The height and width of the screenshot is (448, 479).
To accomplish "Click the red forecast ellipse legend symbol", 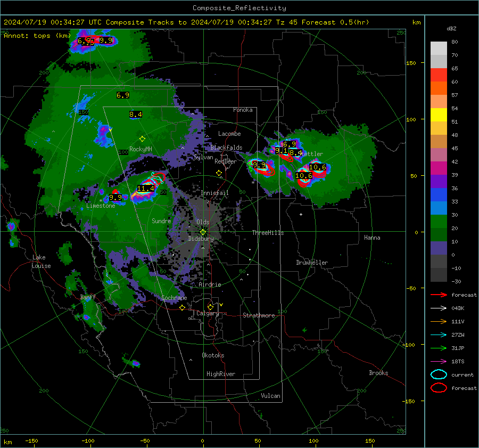I will click(x=439, y=388).
